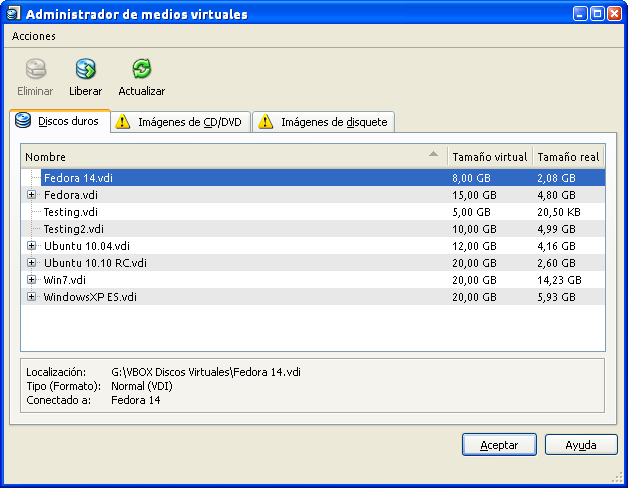628x488 pixels.
Task: Switch to the Discos duros tab
Action: point(60,121)
